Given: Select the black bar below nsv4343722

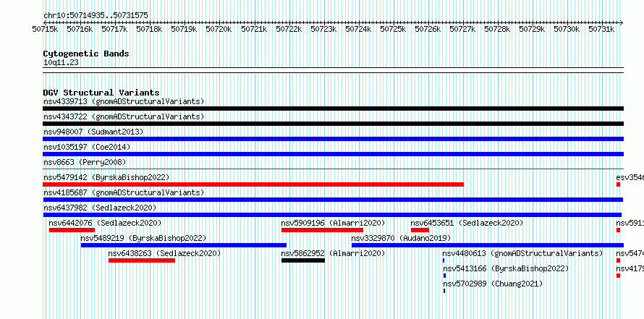Looking at the screenshot, I should pos(333,124).
